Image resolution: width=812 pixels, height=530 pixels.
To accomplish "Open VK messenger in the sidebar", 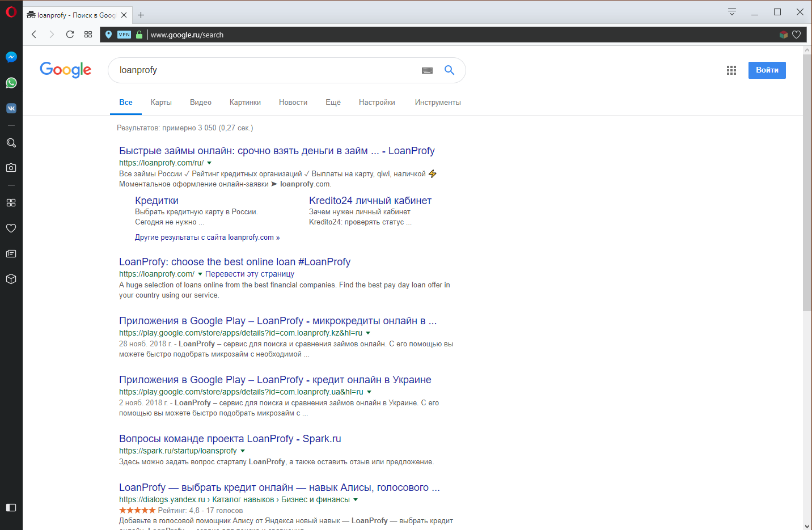I will [11, 108].
